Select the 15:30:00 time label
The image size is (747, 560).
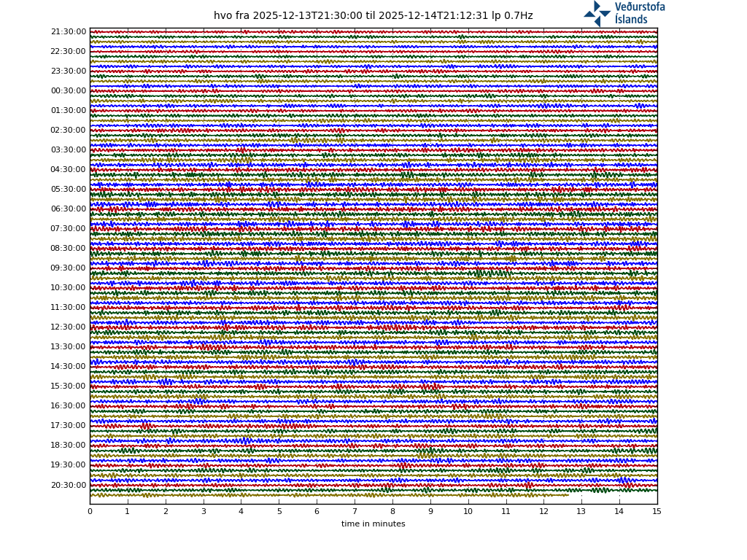click(69, 386)
